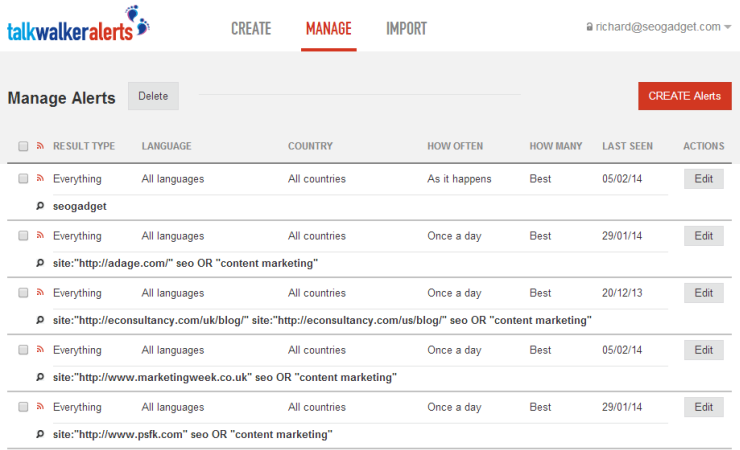Click the search icon beside the econsultancy query
Image resolution: width=740 pixels, height=450 pixels.
40,320
